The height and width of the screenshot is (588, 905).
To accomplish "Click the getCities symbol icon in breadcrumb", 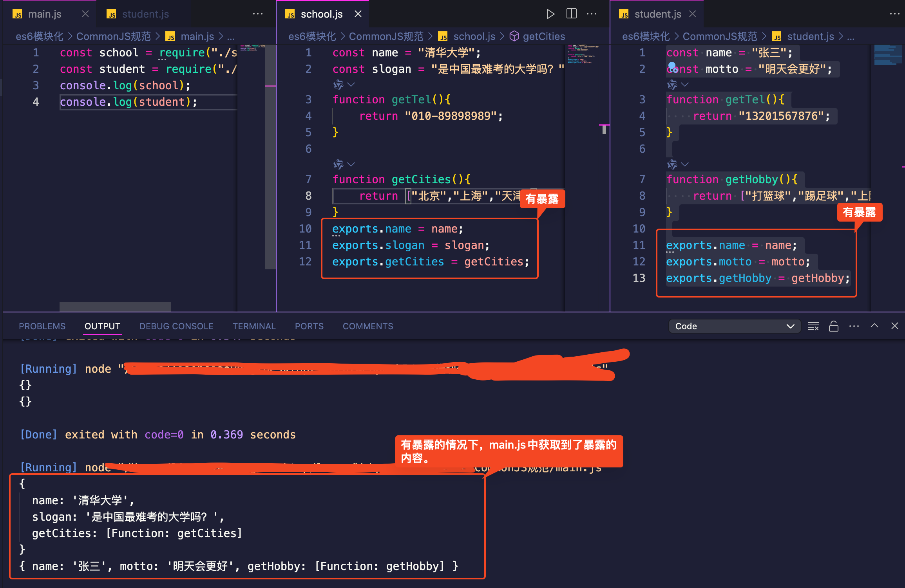I will [x=514, y=36].
